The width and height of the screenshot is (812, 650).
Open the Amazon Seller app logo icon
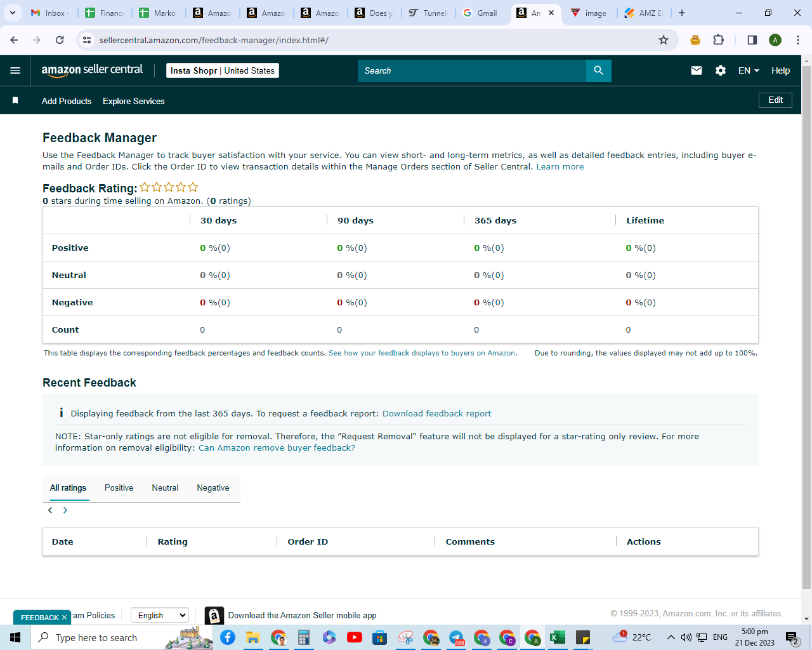[214, 615]
